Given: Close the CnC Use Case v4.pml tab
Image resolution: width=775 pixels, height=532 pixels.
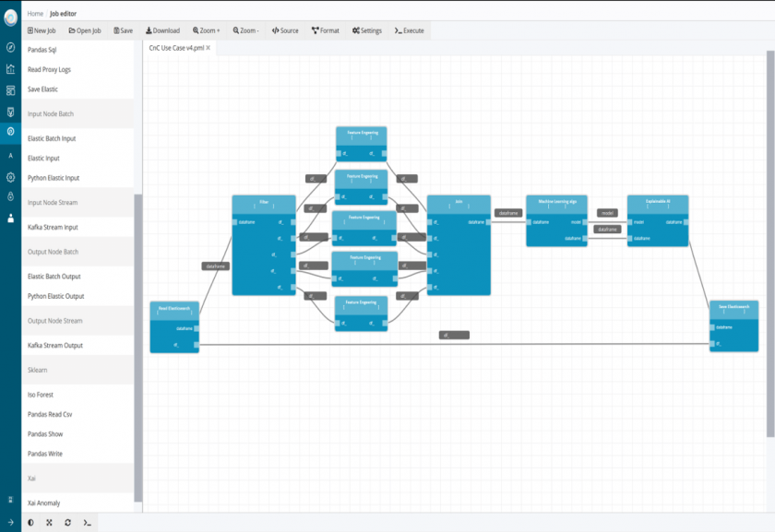Looking at the screenshot, I should [209, 47].
